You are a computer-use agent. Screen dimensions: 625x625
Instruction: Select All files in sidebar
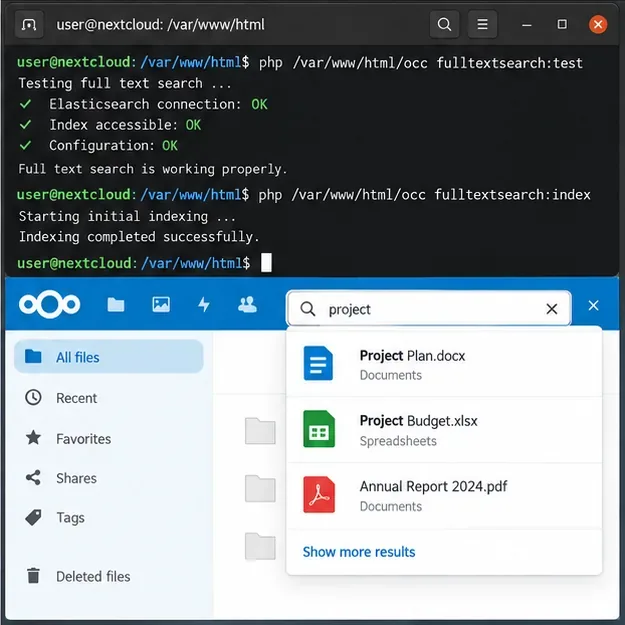click(109, 357)
